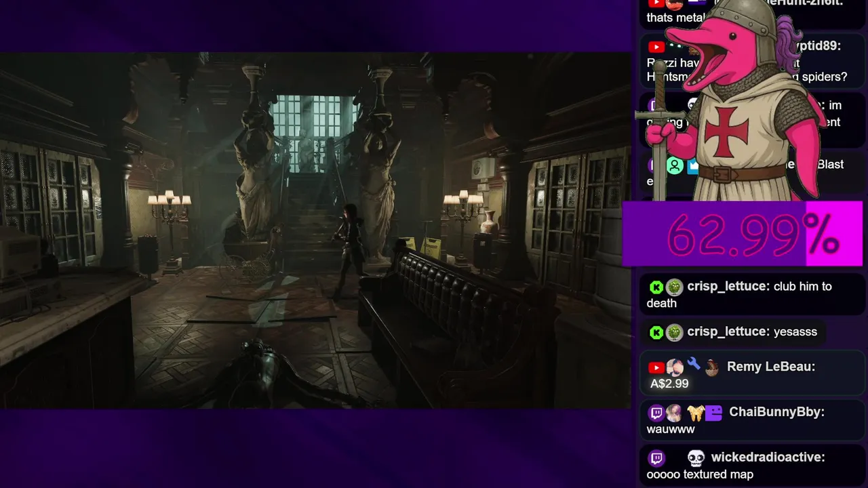This screenshot has height=488, width=868.
Task: Click the "ChaiBunnyBby:" username
Action: [776, 412]
